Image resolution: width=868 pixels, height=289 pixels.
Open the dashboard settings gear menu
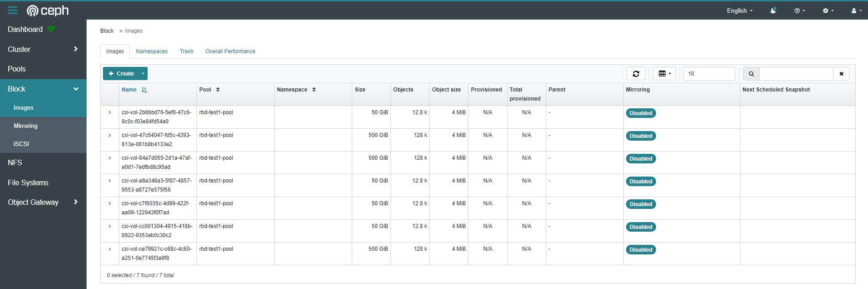[x=828, y=10]
